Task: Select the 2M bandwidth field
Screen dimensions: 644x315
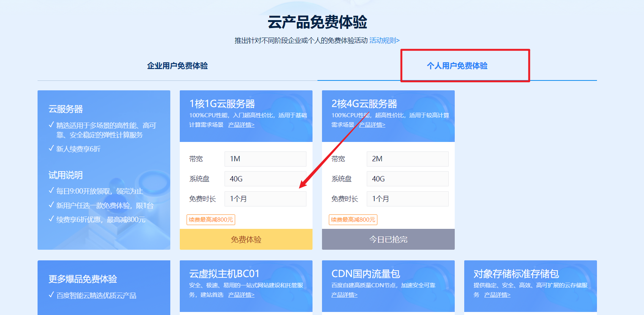Action: (x=408, y=159)
